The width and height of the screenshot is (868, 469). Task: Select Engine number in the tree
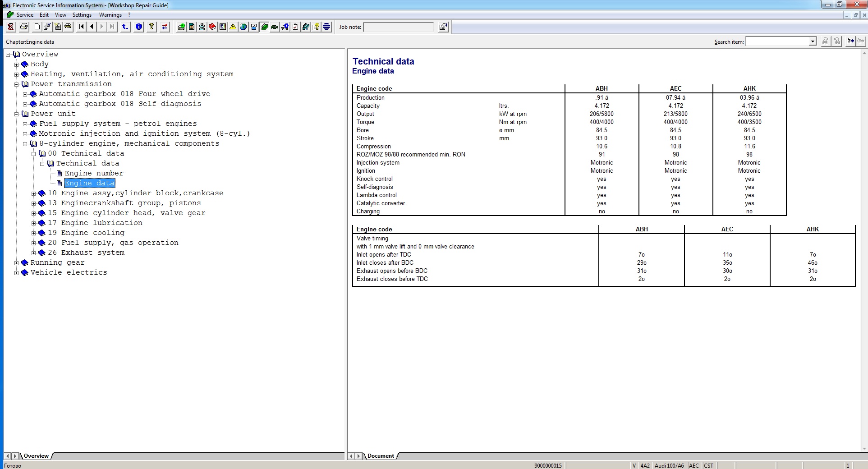tap(94, 173)
